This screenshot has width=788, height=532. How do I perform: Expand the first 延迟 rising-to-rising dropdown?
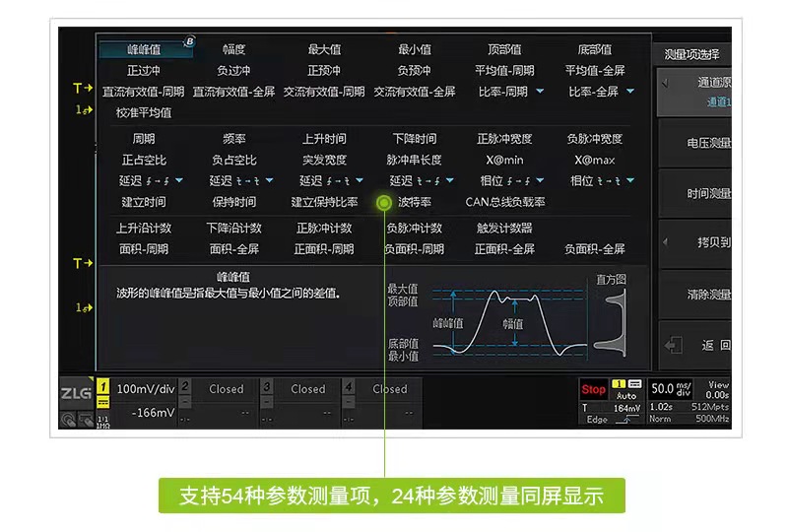[179, 180]
